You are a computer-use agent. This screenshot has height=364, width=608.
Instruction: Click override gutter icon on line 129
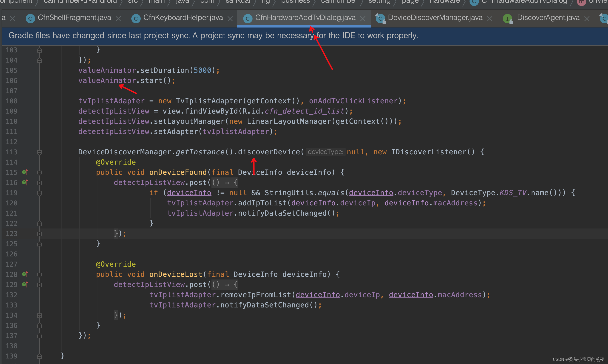point(25,285)
